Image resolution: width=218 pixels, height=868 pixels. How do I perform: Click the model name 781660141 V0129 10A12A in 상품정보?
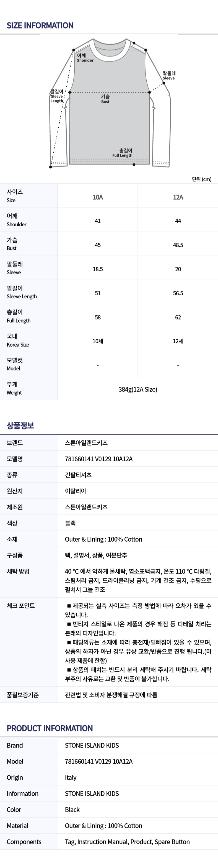click(x=98, y=459)
